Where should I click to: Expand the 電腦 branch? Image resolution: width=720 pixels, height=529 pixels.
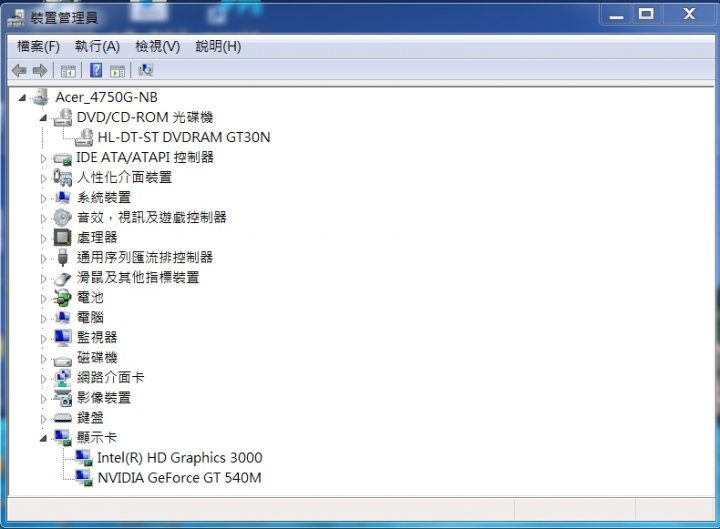point(44,319)
